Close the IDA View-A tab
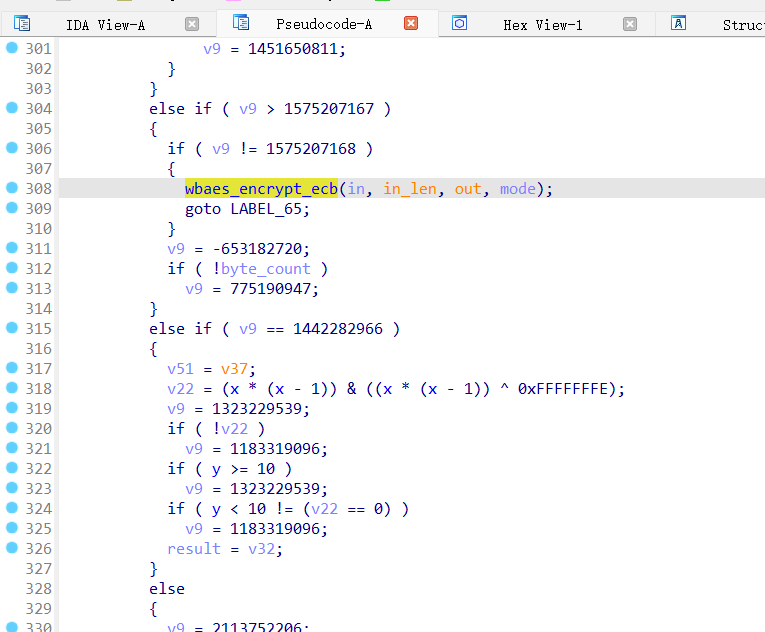Screen dimensions: 765x632 [x=192, y=24]
